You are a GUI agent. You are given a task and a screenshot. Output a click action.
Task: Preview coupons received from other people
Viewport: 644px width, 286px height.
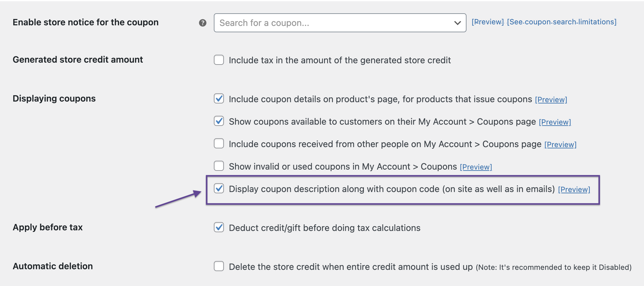tap(560, 145)
